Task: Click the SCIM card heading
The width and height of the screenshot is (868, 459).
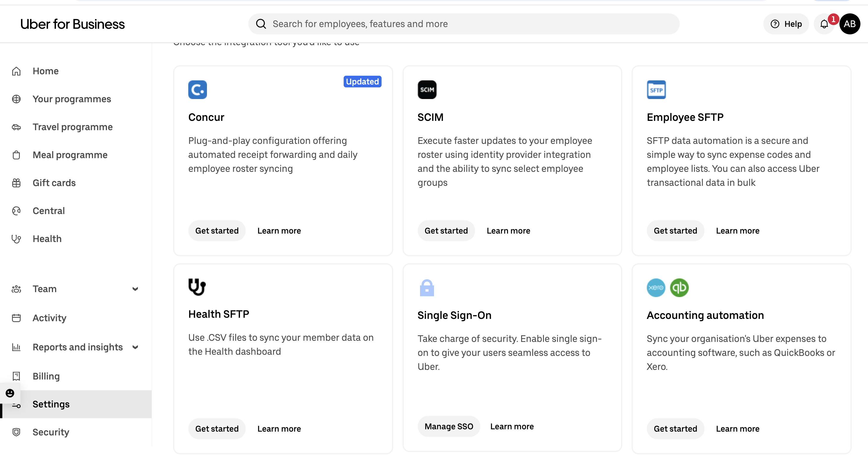Action: 430,117
